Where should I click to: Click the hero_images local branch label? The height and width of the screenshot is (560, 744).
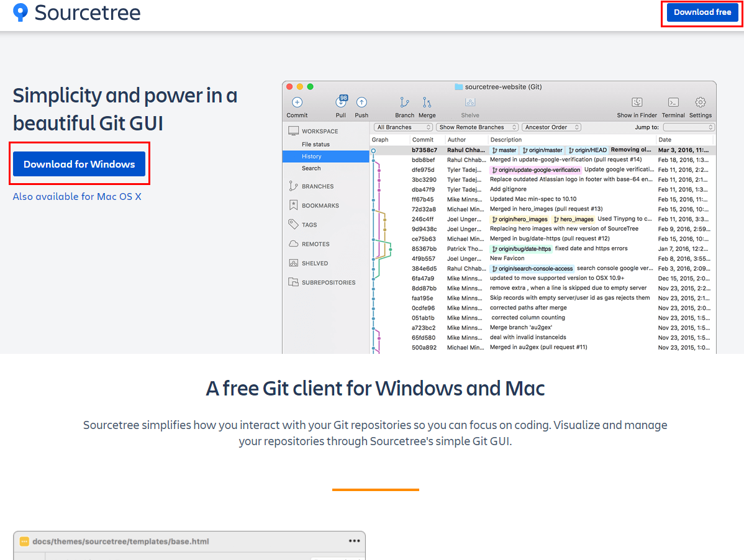pos(573,219)
